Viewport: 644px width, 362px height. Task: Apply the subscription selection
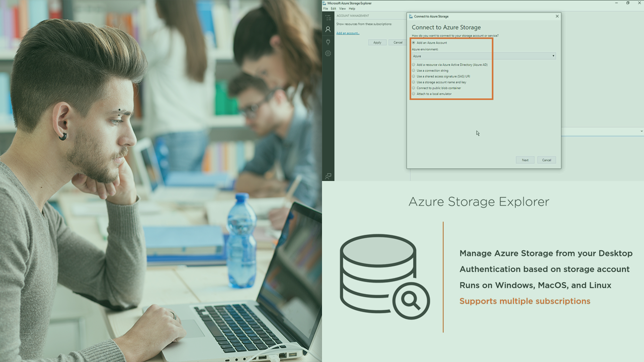377,42
